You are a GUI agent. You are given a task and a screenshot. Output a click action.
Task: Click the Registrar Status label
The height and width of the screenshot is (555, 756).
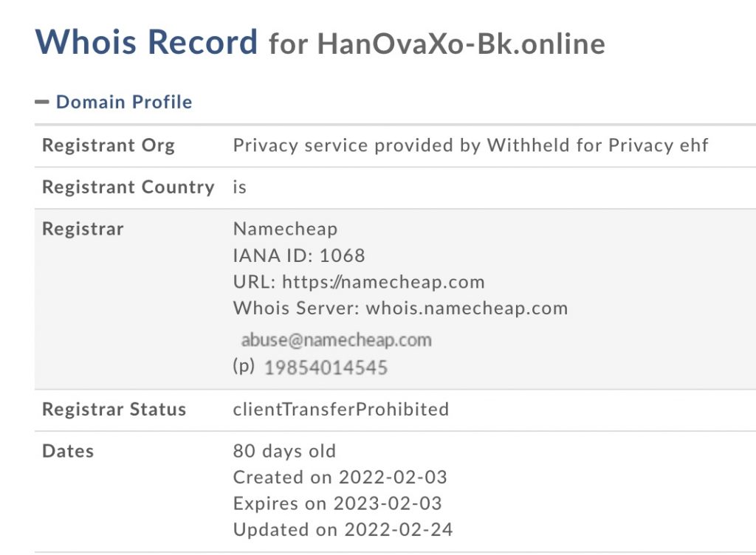click(114, 410)
